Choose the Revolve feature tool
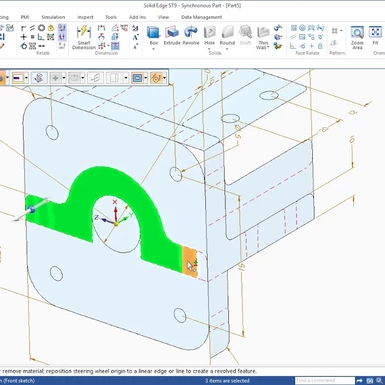 point(191,35)
